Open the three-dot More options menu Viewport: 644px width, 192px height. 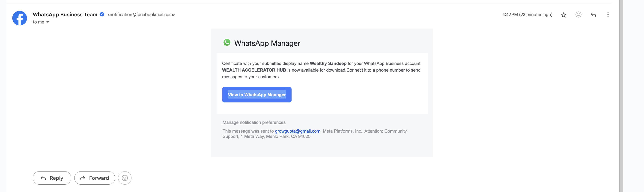pyautogui.click(x=608, y=15)
